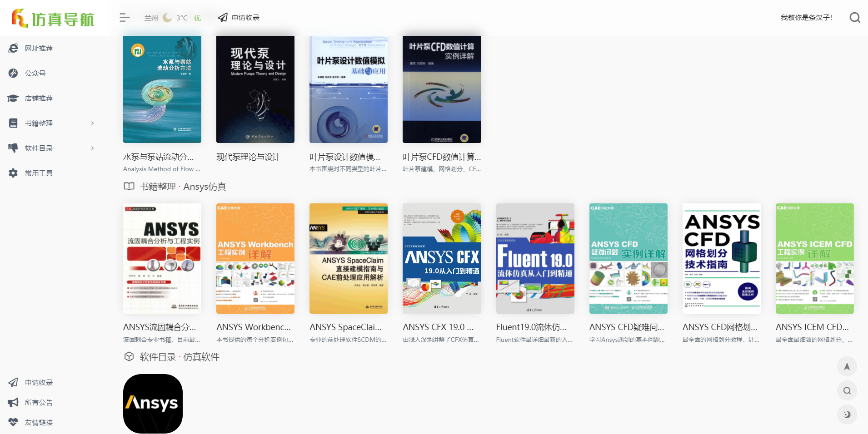This screenshot has height=434, width=868.
Task: Click the cube icon beside 软件目录 · 仿真软件 heading
Action: [x=129, y=357]
